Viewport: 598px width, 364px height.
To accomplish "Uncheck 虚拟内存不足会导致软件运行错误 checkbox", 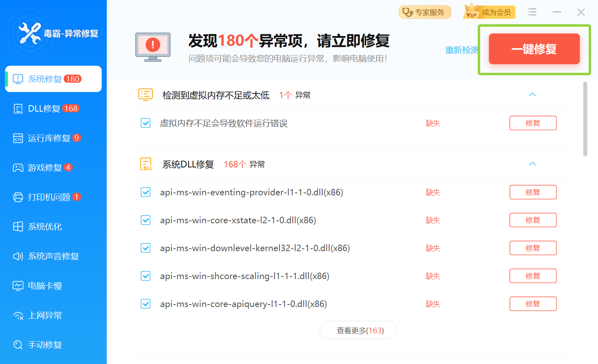I will 146,123.
